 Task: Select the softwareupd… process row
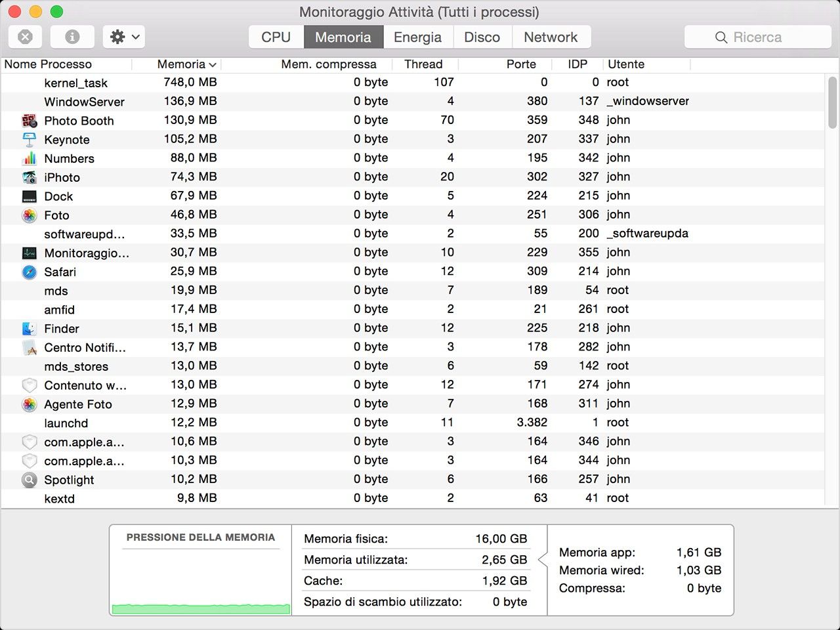coord(413,234)
